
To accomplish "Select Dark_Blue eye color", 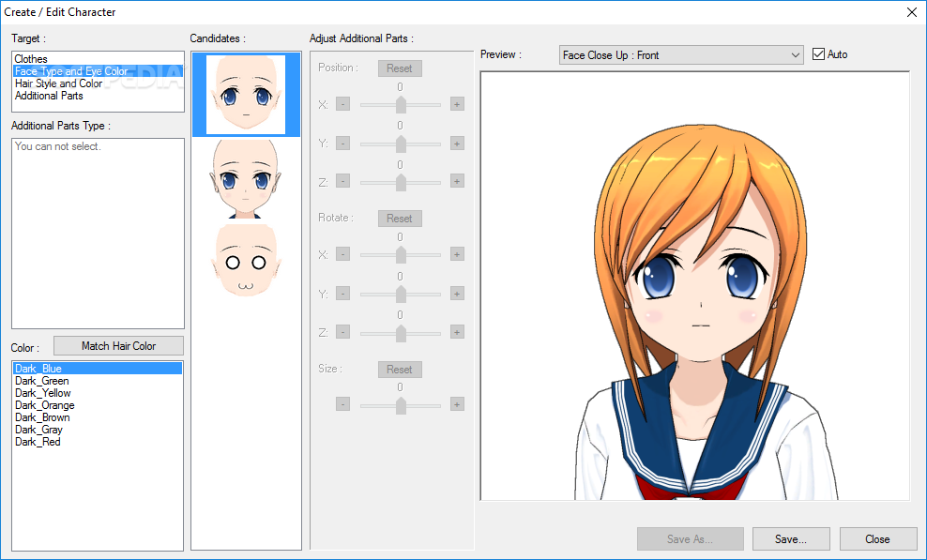I will click(98, 369).
